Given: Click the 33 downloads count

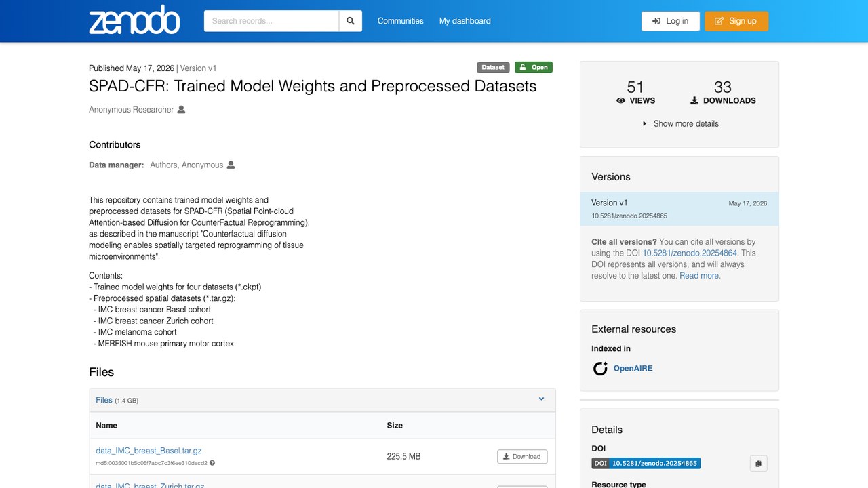Looking at the screenshot, I should [723, 87].
